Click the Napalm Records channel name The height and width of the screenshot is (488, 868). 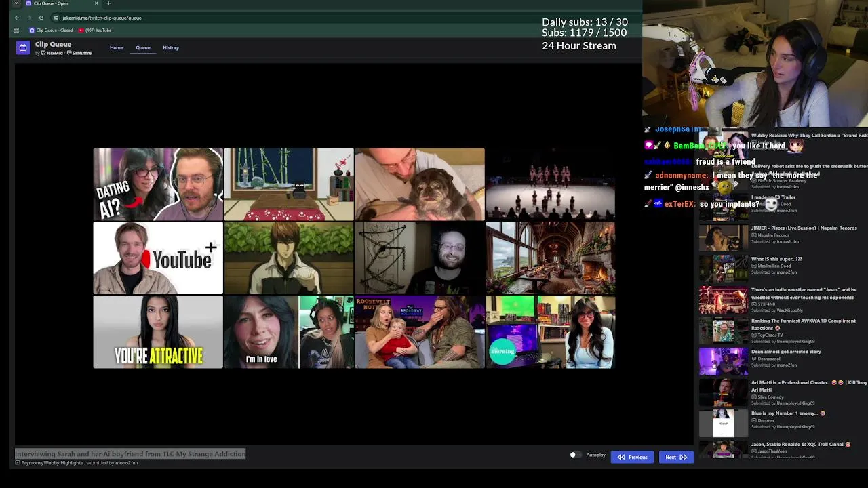[x=774, y=235]
